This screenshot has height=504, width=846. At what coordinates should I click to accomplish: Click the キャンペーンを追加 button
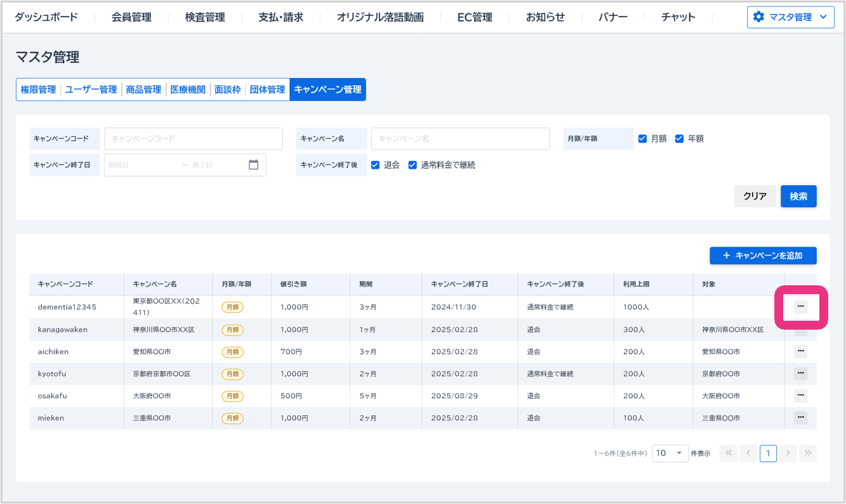762,255
